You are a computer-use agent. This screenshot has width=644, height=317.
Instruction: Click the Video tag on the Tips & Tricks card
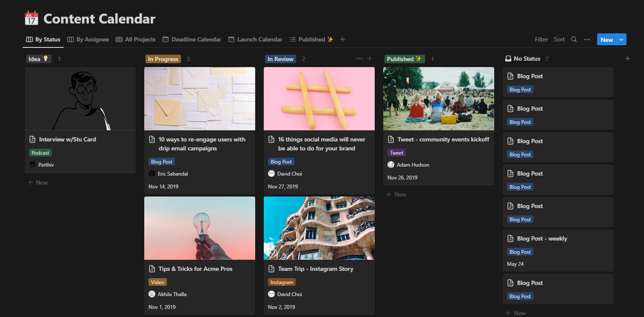coord(158,282)
